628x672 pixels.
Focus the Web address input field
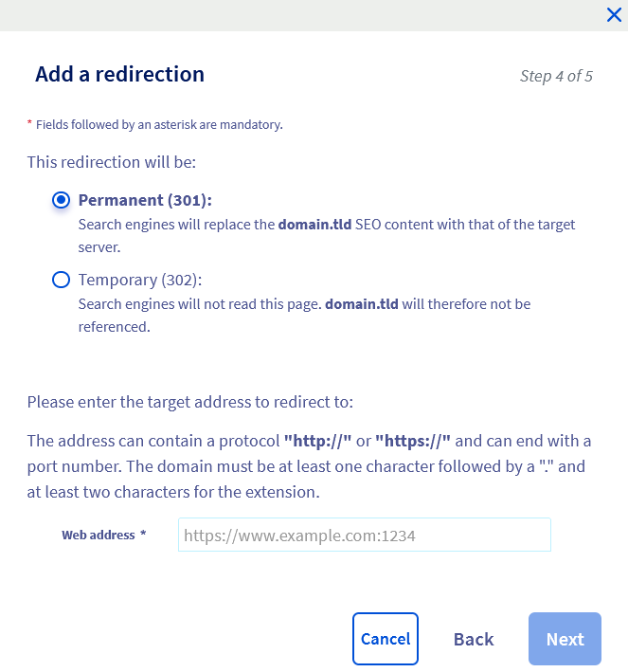coord(364,536)
